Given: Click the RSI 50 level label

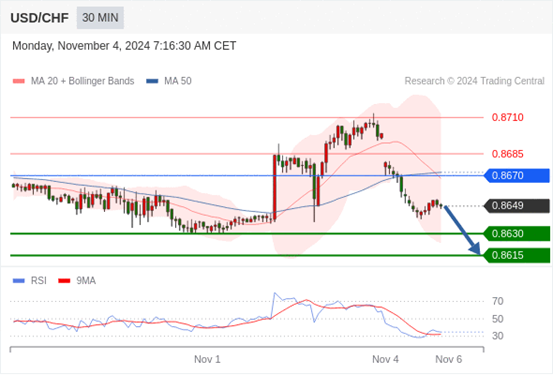Looking at the screenshot, I should coord(498,319).
